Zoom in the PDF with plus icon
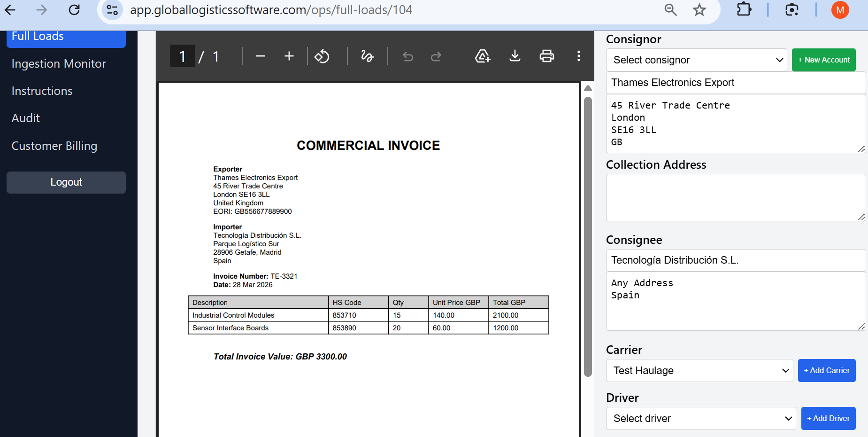Viewport: 868px width, 437px height. 289,56
